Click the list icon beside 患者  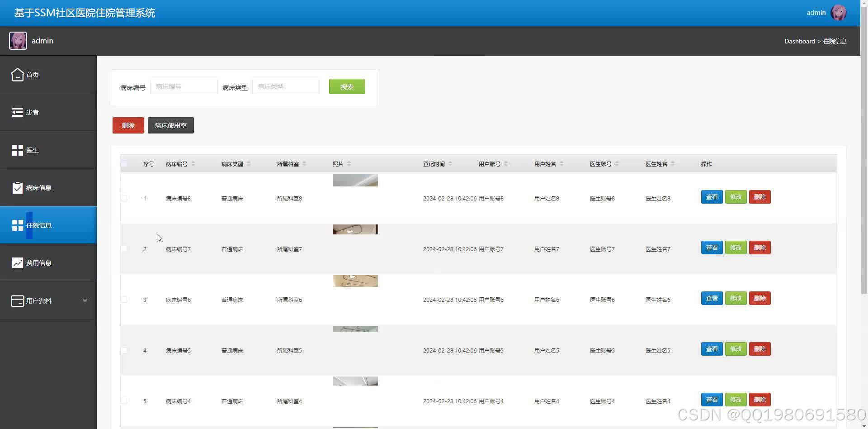[x=17, y=112]
